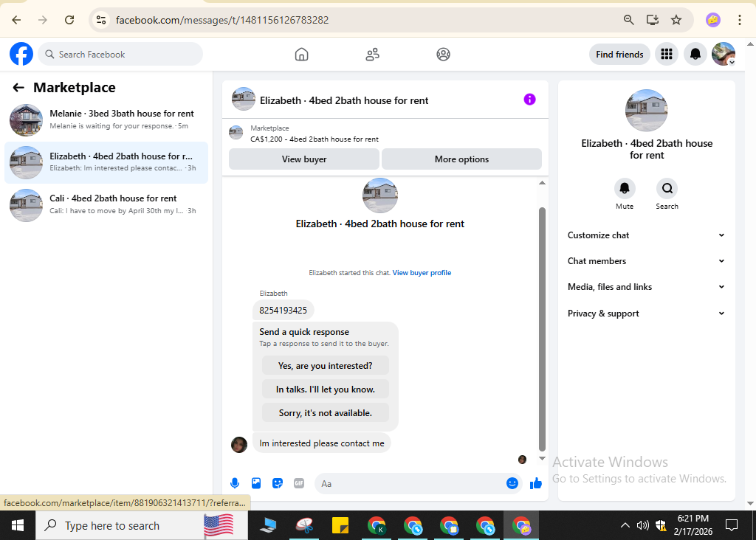Viewport: 756px width, 540px height.
Task: Open the Friends icon in top navigation
Action: point(372,55)
